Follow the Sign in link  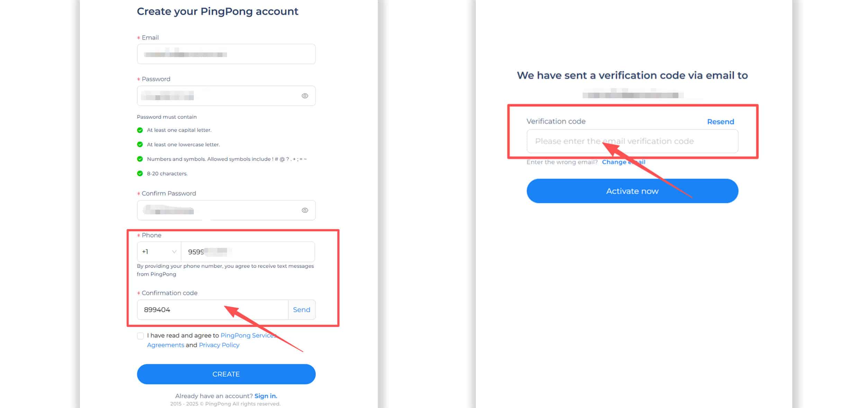[x=266, y=396]
